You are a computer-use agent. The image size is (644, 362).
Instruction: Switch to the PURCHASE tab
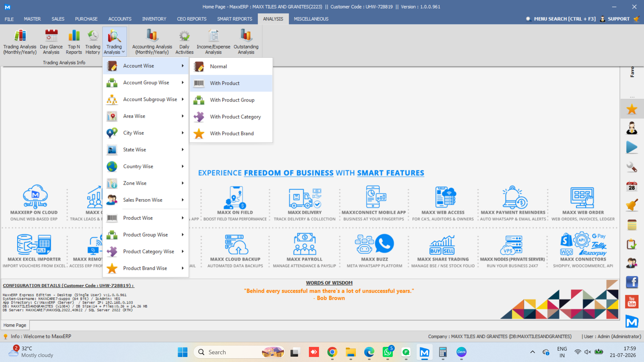pyautogui.click(x=86, y=19)
